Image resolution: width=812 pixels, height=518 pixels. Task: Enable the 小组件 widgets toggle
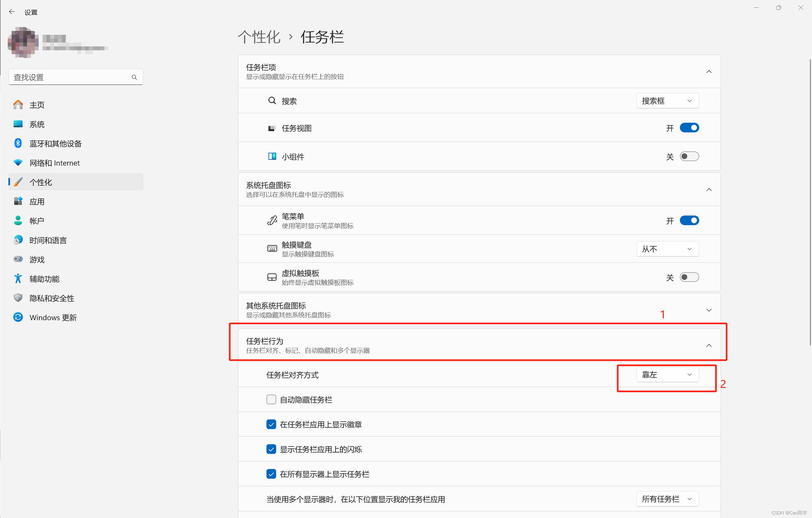(x=689, y=156)
